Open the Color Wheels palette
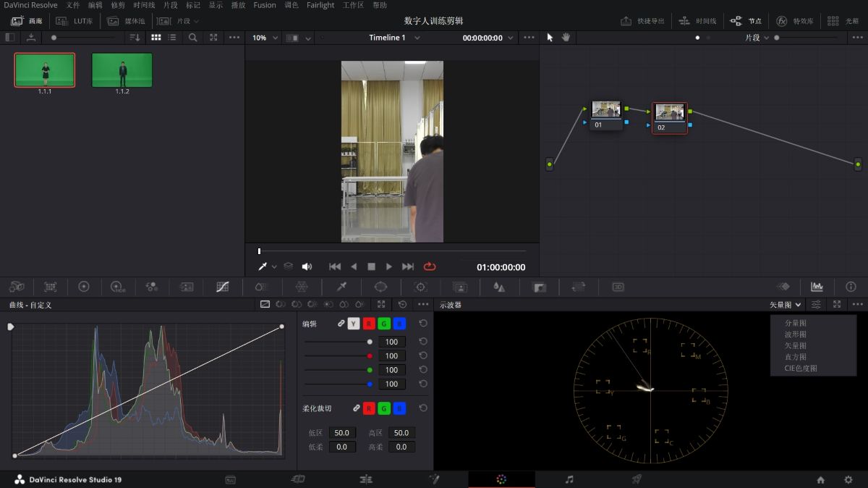 pos(84,287)
